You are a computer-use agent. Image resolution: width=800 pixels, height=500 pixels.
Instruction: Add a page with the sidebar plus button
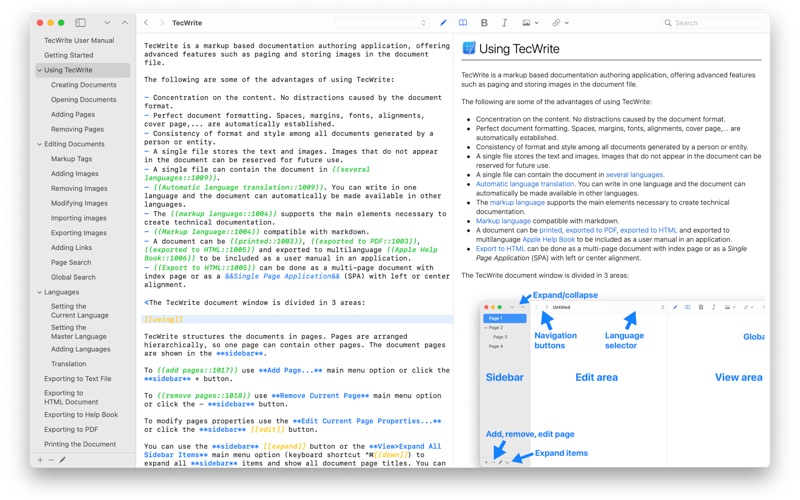40,460
